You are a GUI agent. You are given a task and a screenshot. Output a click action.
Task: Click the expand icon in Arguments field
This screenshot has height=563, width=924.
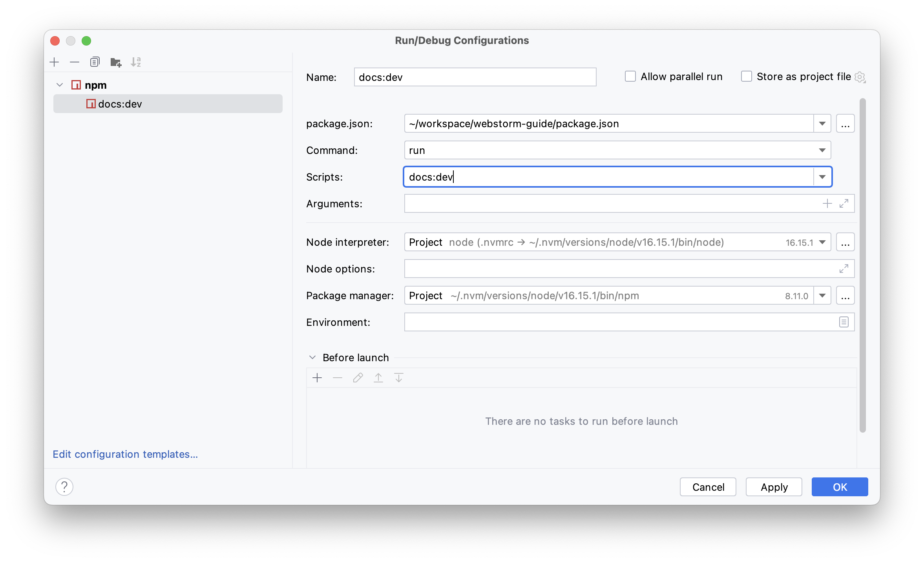click(844, 203)
